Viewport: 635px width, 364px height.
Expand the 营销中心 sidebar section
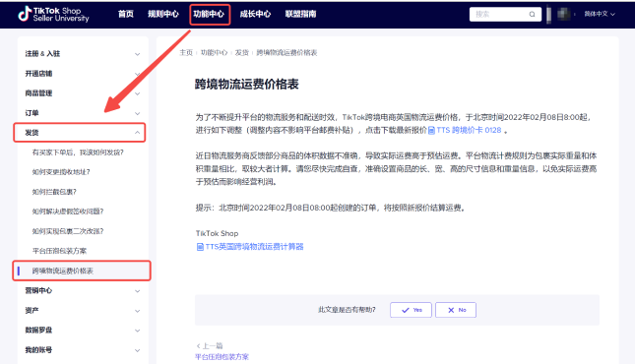point(83,291)
